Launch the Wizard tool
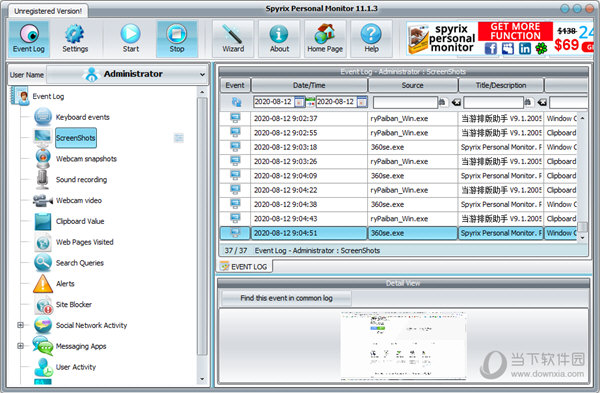600x393 pixels. 233,39
